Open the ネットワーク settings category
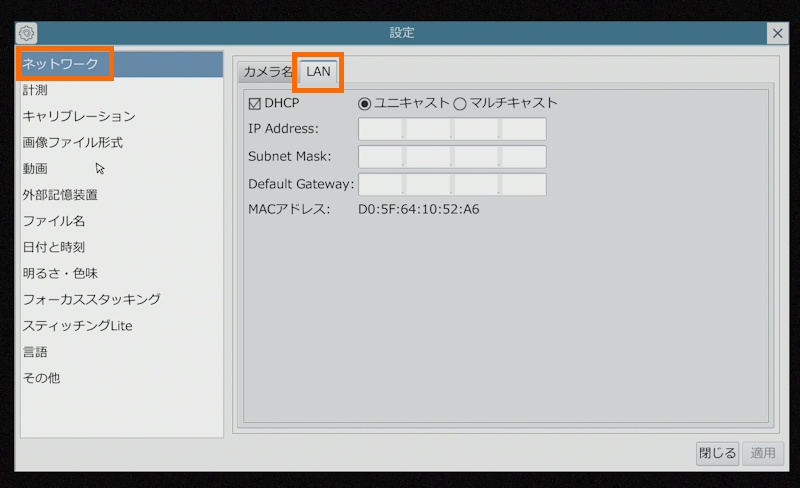Image resolution: width=800 pixels, height=488 pixels. pyautogui.click(x=60, y=64)
